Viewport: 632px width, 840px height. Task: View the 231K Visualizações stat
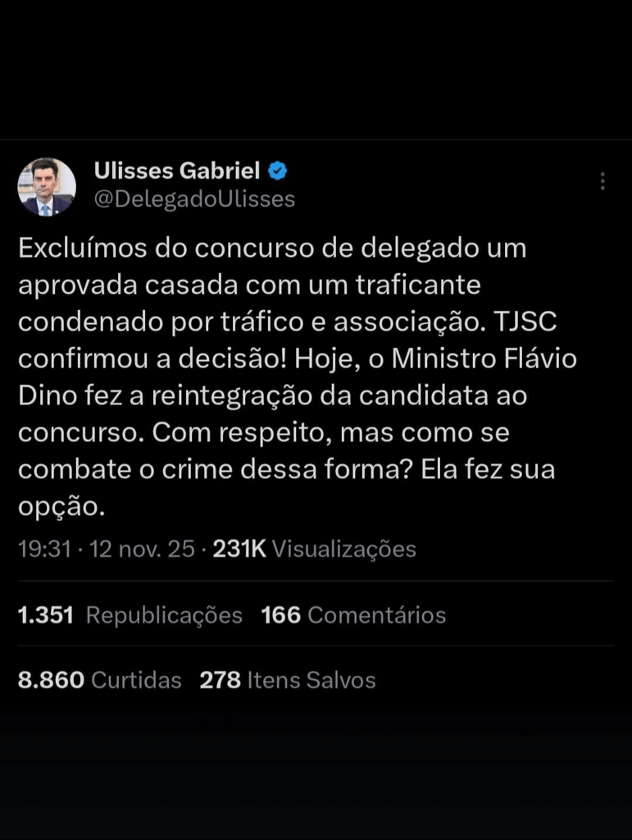pos(315,549)
